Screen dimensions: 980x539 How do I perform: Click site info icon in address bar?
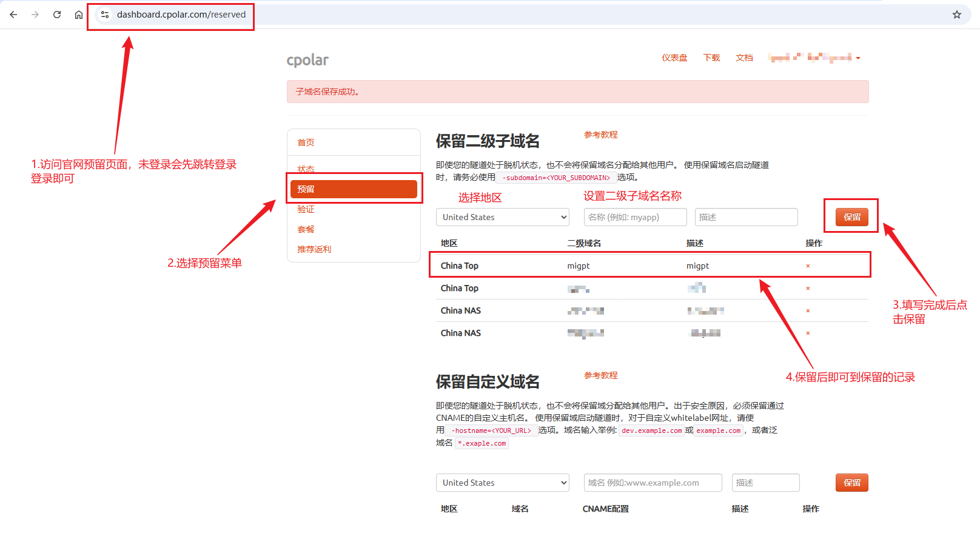point(105,15)
